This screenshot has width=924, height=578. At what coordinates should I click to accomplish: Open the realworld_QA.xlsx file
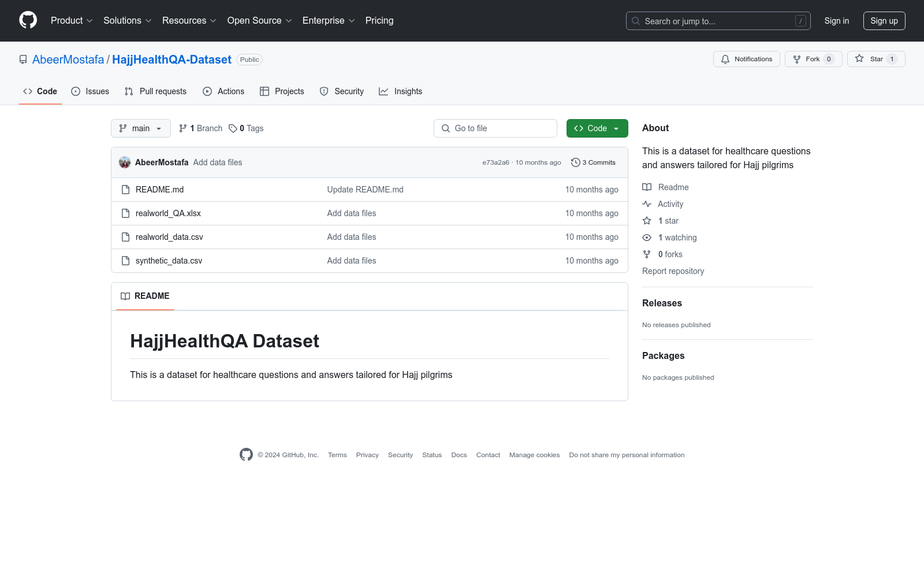168,213
